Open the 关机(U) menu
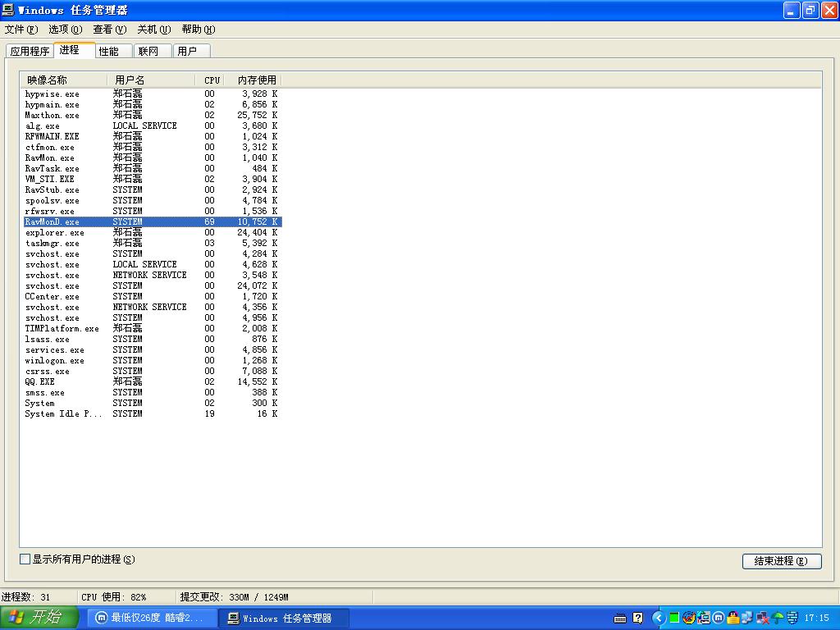Screen dimensions: 840x630 pyautogui.click(x=153, y=29)
